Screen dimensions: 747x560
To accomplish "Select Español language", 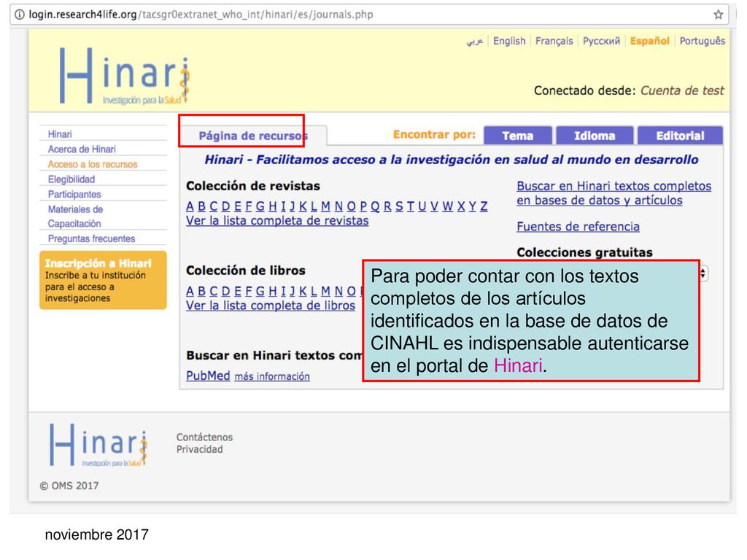I will point(650,41).
